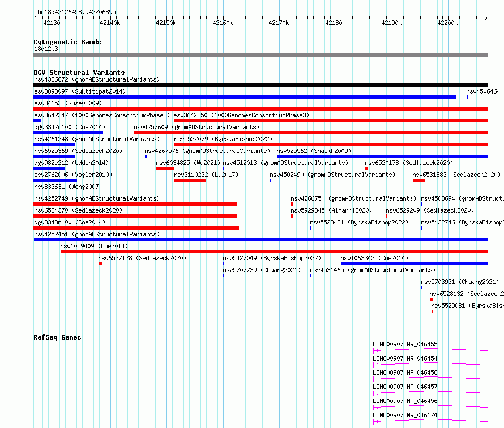
Task: Open LINC00907|NR_046458 transcript
Action: tap(430, 379)
